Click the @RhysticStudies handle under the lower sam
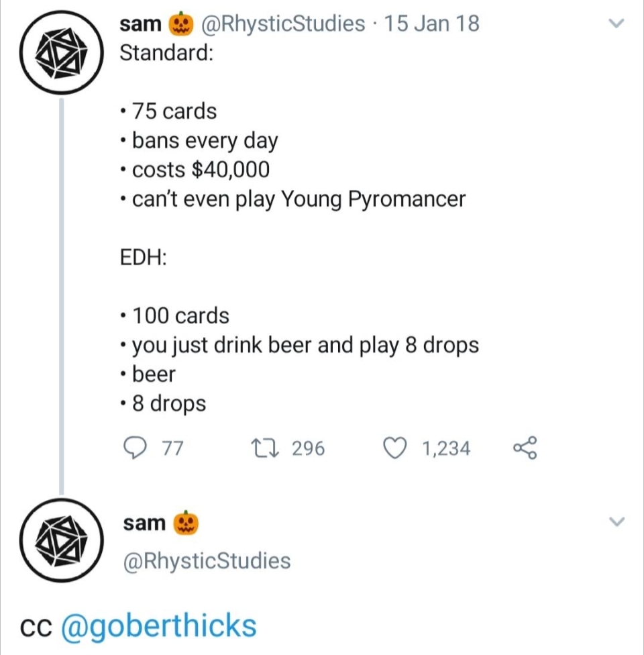 207,560
